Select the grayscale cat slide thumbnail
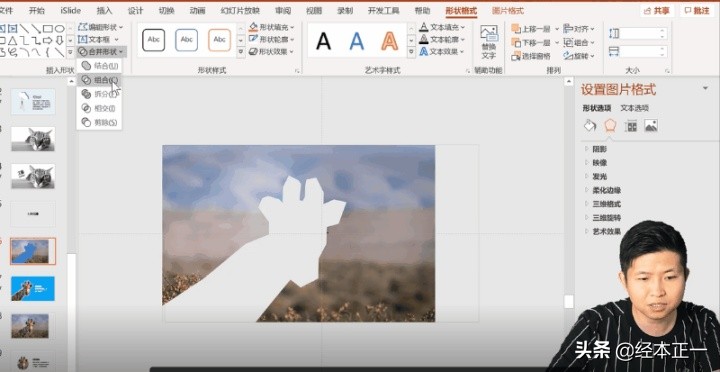The height and width of the screenshot is (372, 720). click(33, 139)
